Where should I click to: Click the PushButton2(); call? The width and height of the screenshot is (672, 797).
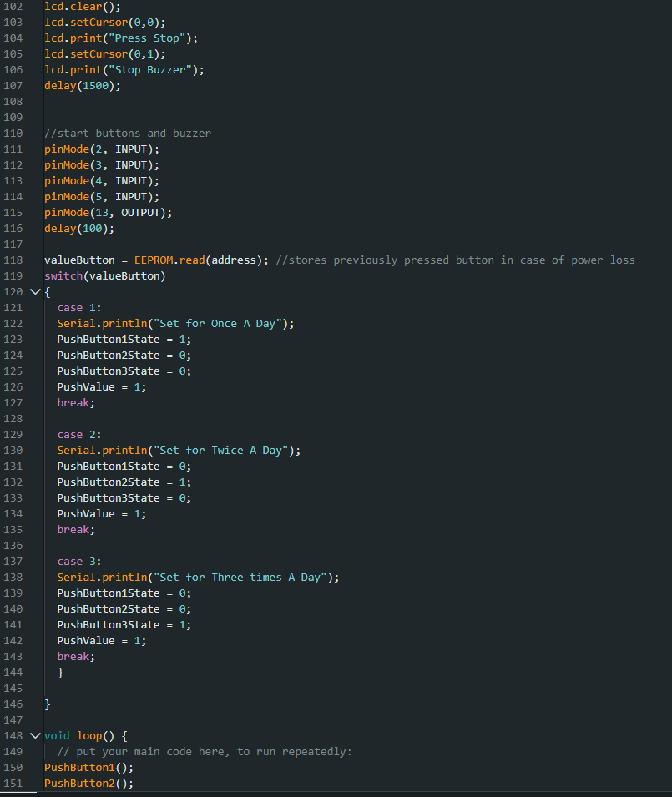[x=89, y=784]
